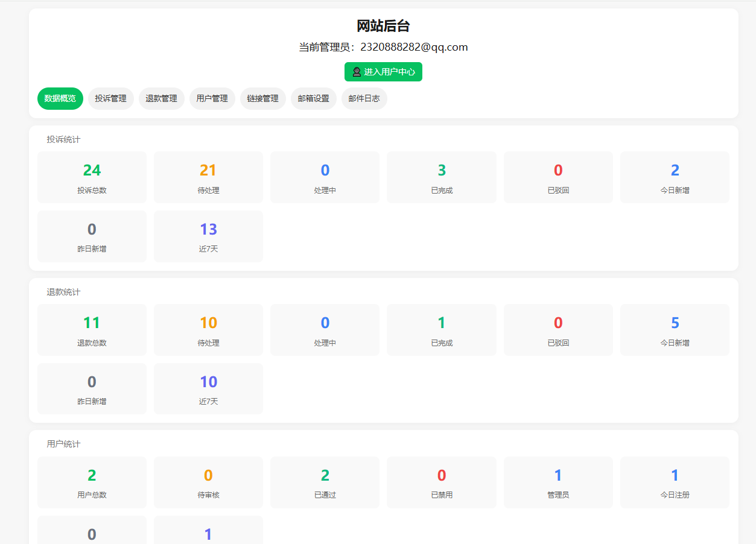The height and width of the screenshot is (544, 756).
Task: Click refund 已驳回 card showing 0
Action: [558, 330]
